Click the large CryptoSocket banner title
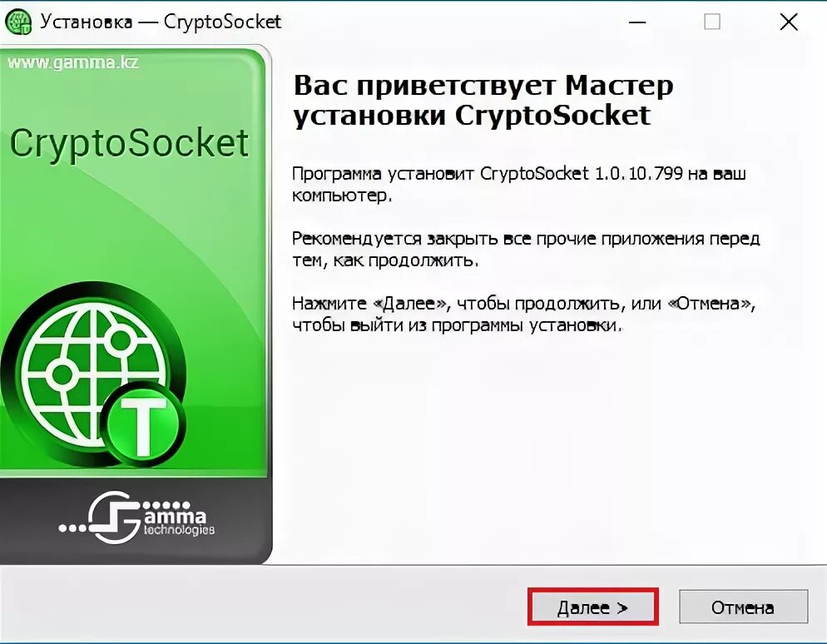This screenshot has width=827, height=644. pos(129,145)
